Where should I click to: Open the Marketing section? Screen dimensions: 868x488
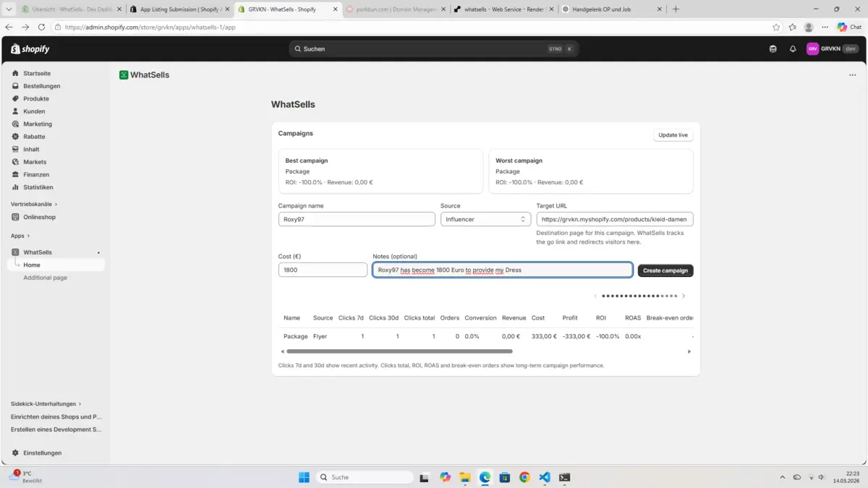(x=38, y=124)
